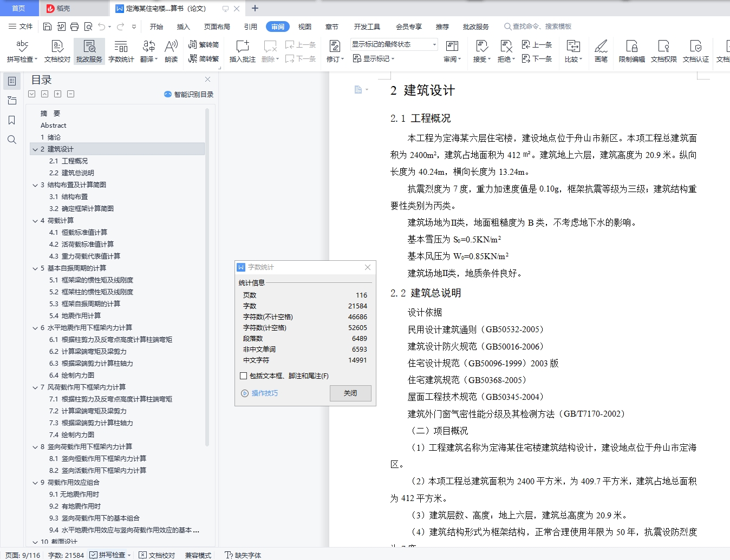The image size is (730, 560).
Task: Open search from the left sidebar magnifier
Action: click(12, 140)
